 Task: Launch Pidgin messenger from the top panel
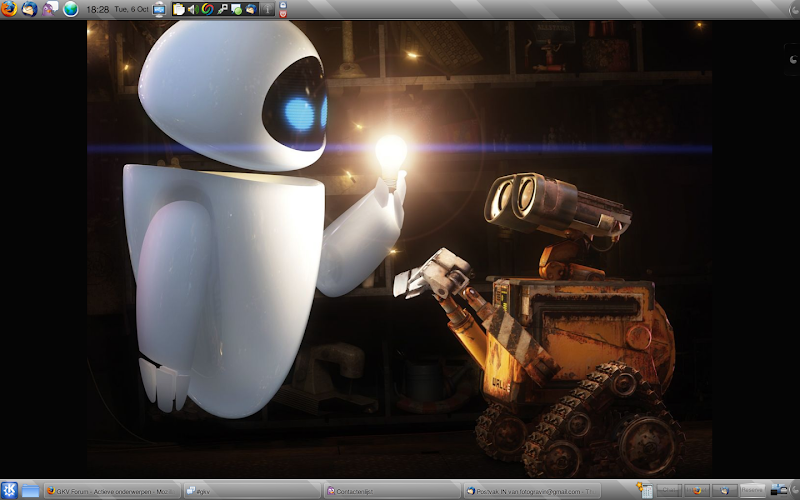[x=50, y=9]
